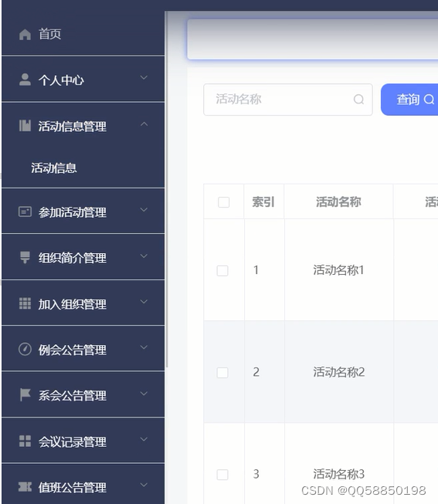The image size is (438, 504).
Task: Check the checkbox for row 活动名称1
Action: 222,271
